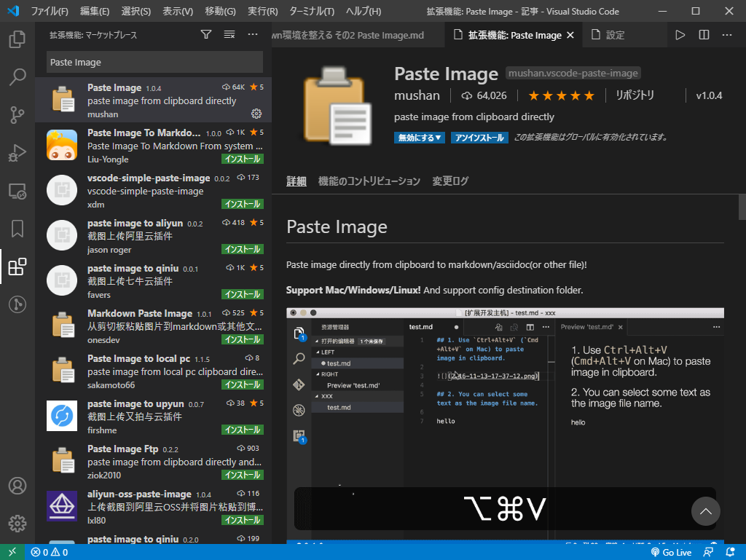This screenshot has width=746, height=560.
Task: Click the Run play icon in editor toolbar
Action: [x=680, y=35]
